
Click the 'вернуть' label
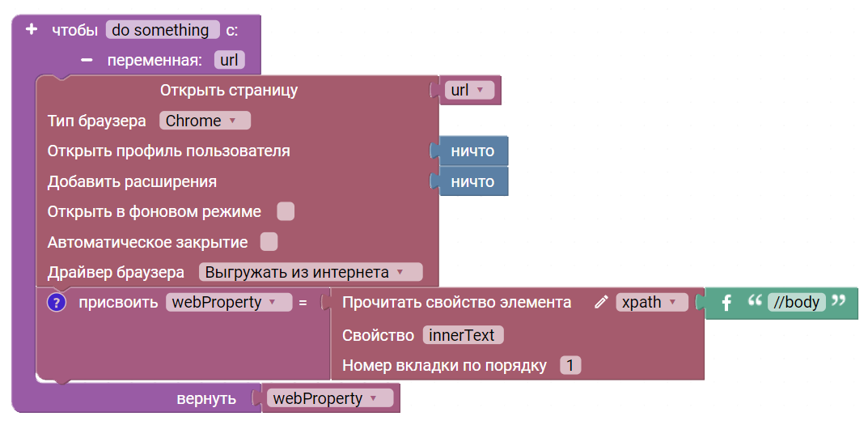pos(206,398)
